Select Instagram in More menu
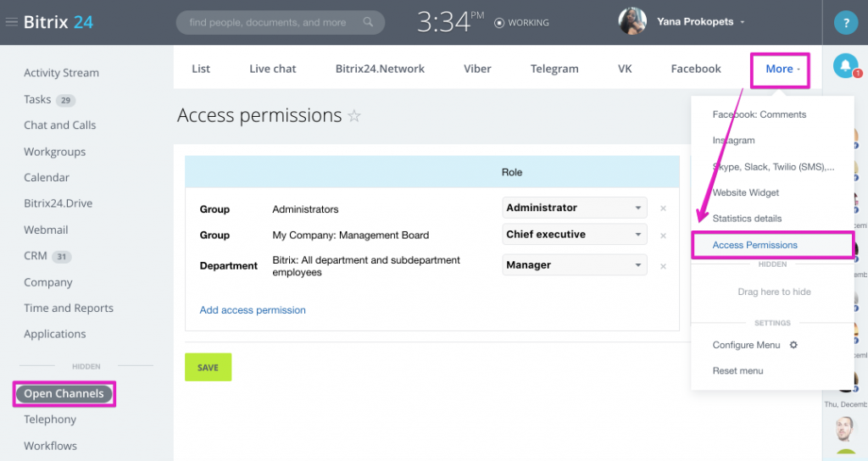The width and height of the screenshot is (868, 461). pos(733,141)
